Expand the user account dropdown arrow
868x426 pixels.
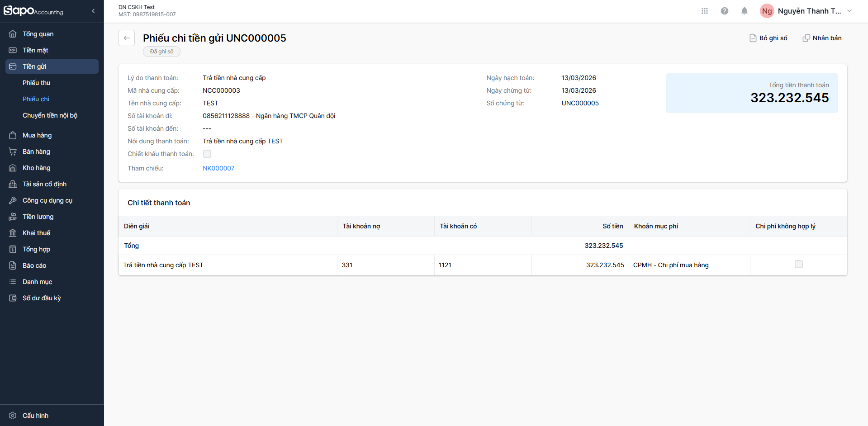(x=849, y=11)
